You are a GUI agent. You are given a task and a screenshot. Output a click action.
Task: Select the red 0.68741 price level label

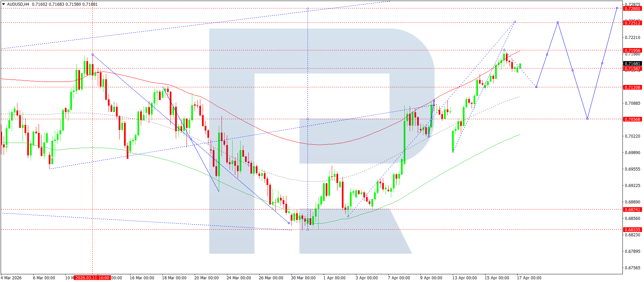[632, 209]
